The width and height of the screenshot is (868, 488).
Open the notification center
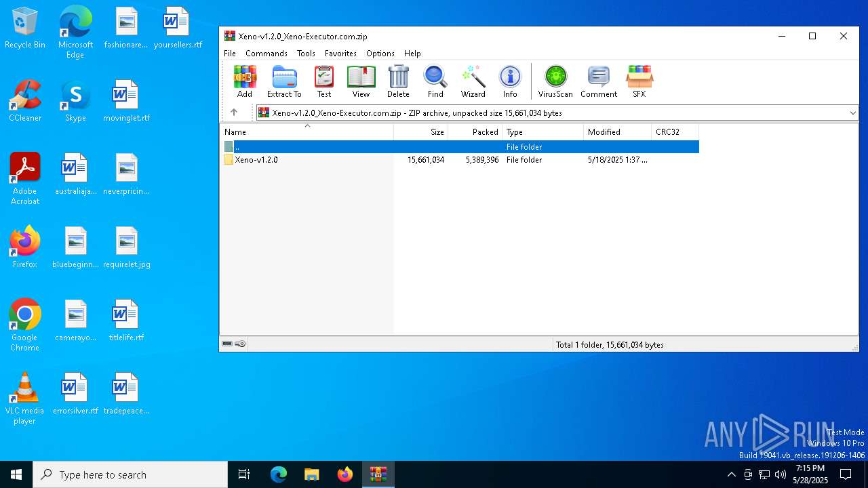pyautogui.click(x=846, y=474)
